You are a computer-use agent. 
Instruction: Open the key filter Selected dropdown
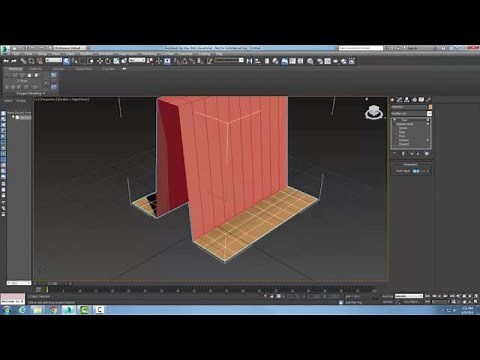tap(409, 296)
